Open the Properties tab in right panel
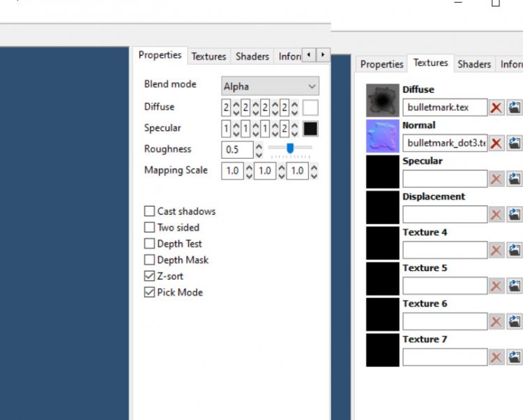 [x=381, y=64]
